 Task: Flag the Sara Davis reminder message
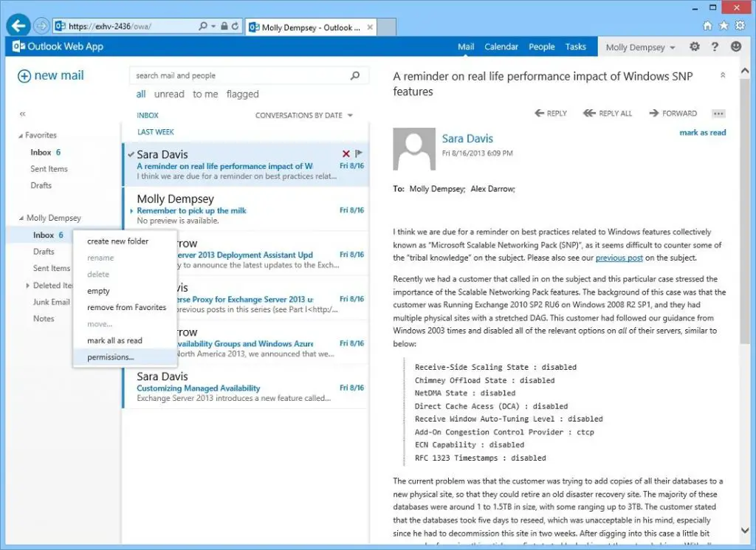(x=358, y=154)
